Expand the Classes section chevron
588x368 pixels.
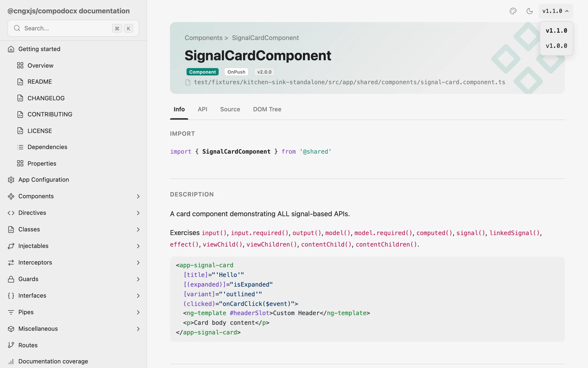click(138, 229)
